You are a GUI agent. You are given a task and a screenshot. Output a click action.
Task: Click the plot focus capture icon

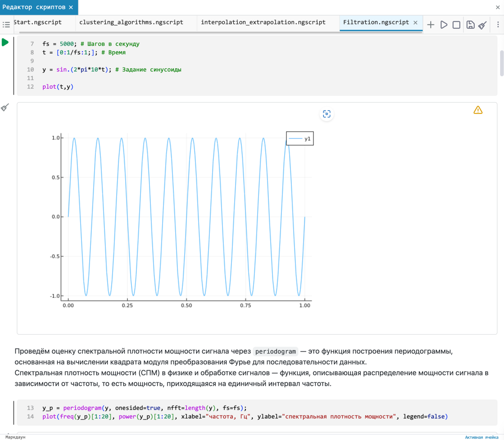click(327, 114)
